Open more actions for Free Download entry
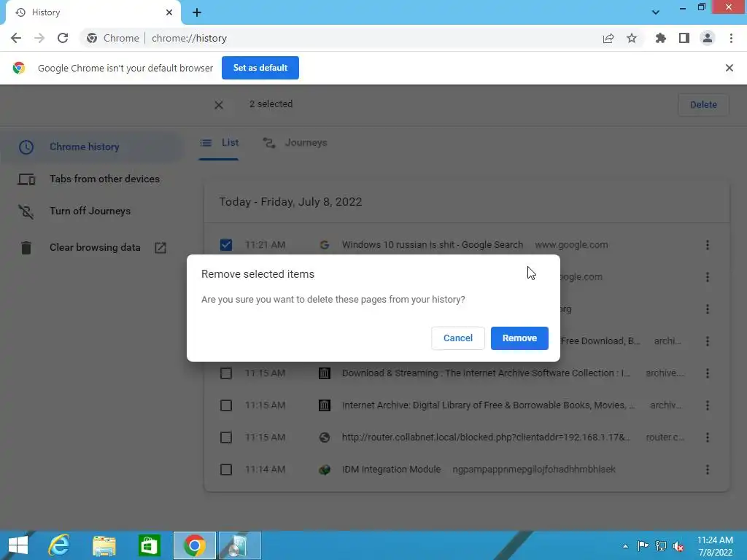Viewport: 747px width, 560px height. pyautogui.click(x=707, y=341)
